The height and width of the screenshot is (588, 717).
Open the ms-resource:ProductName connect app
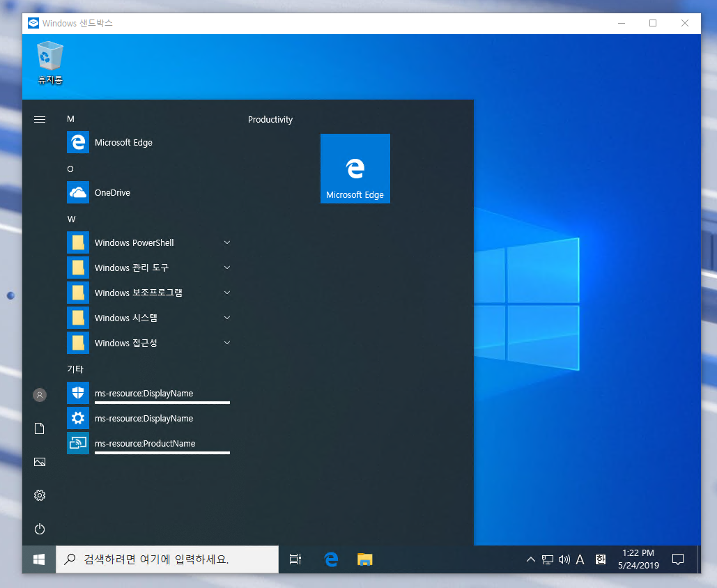click(x=148, y=444)
